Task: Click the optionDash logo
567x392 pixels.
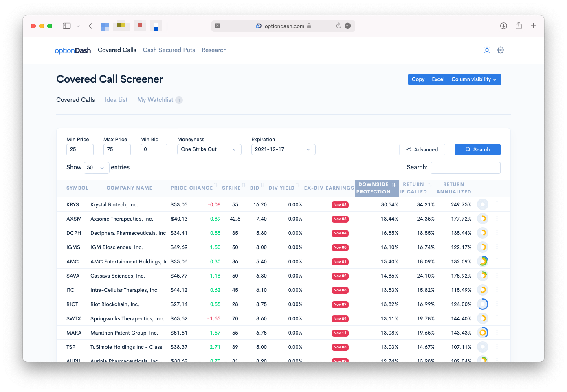Action: point(73,50)
